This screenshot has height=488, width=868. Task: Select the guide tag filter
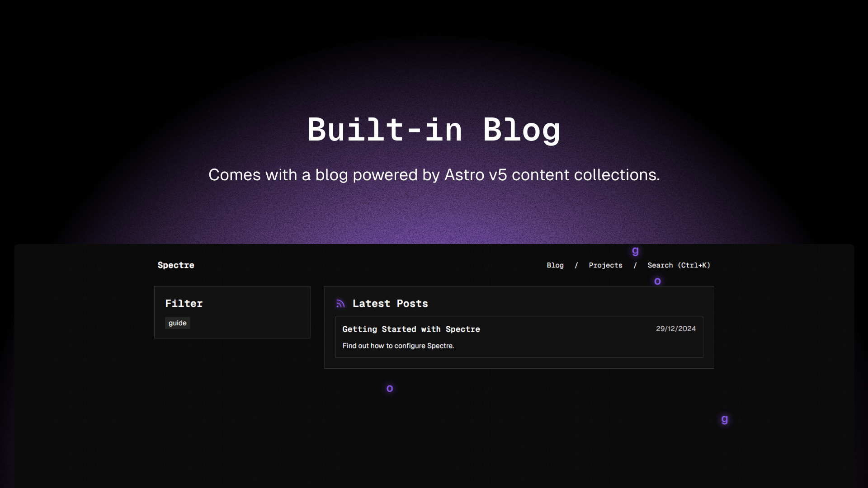click(177, 323)
